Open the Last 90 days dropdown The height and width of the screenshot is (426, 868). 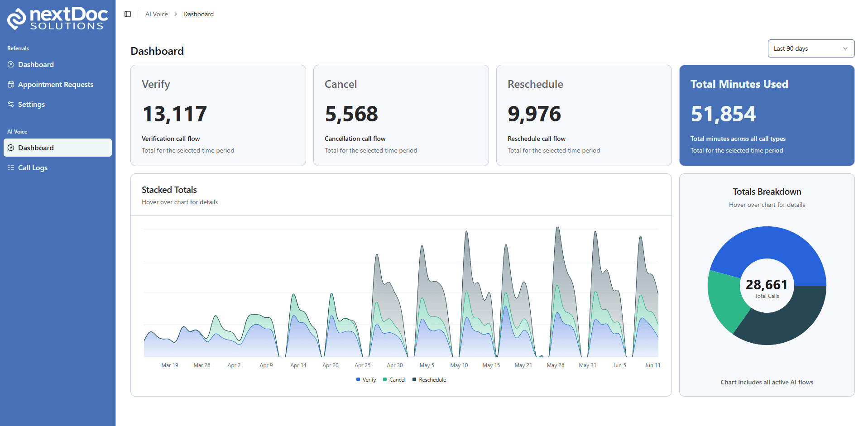[810, 48]
